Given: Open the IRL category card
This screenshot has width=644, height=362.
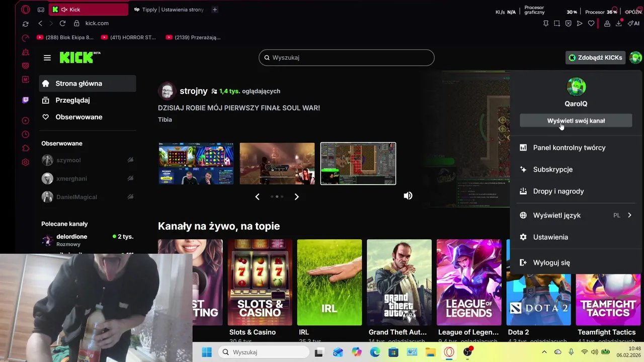Looking at the screenshot, I should [x=330, y=283].
